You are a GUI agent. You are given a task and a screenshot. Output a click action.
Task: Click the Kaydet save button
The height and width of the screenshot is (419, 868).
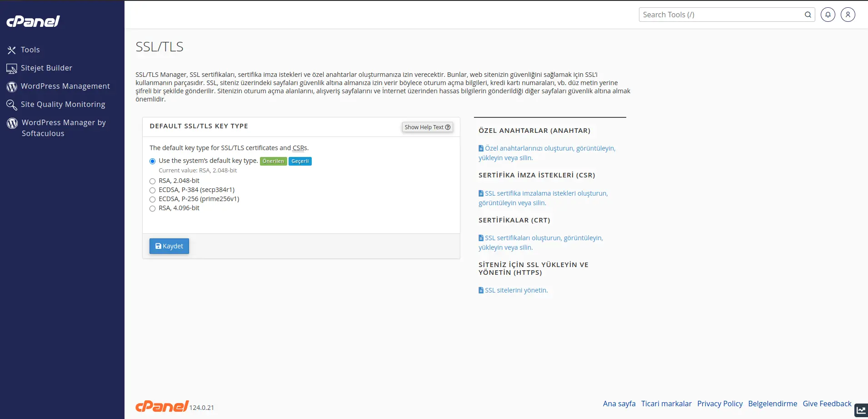point(169,246)
